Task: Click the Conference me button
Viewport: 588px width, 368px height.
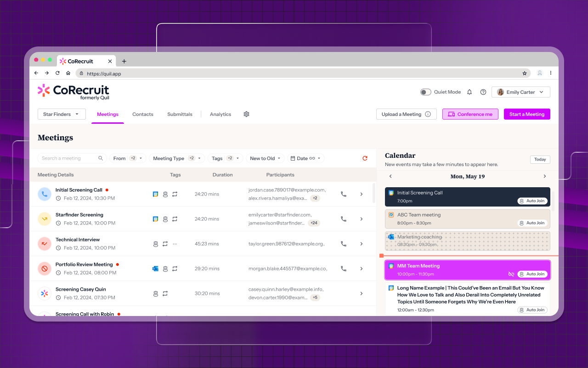Action: [x=470, y=114]
